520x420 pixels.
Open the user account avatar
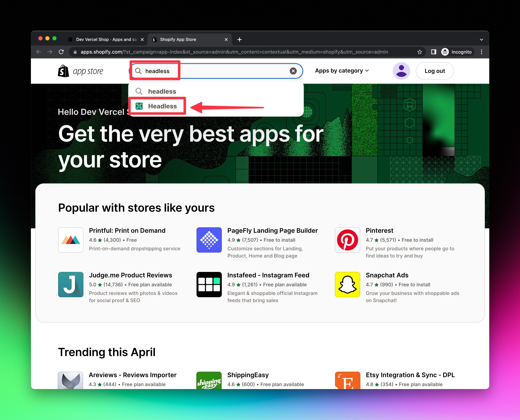click(401, 71)
